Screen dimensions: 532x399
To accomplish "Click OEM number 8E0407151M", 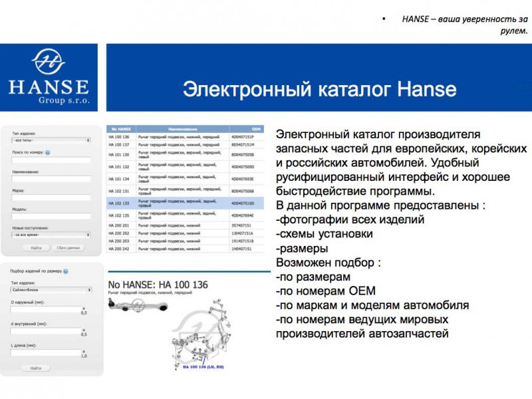I will 243,145.
